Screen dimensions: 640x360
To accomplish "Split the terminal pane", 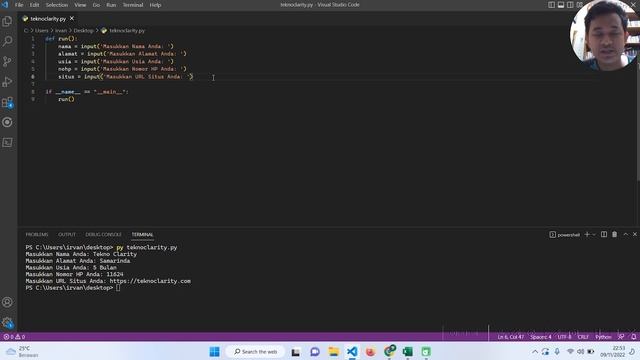I will 604,234.
